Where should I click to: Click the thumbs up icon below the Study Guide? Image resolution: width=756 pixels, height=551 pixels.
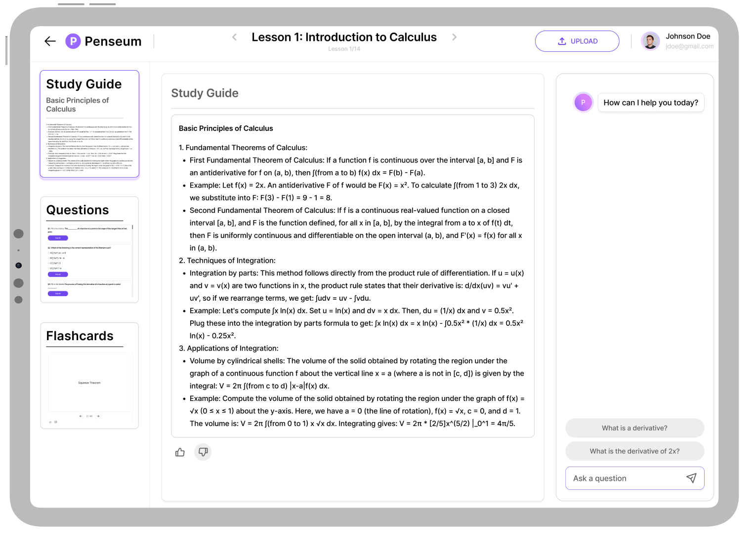pos(179,452)
